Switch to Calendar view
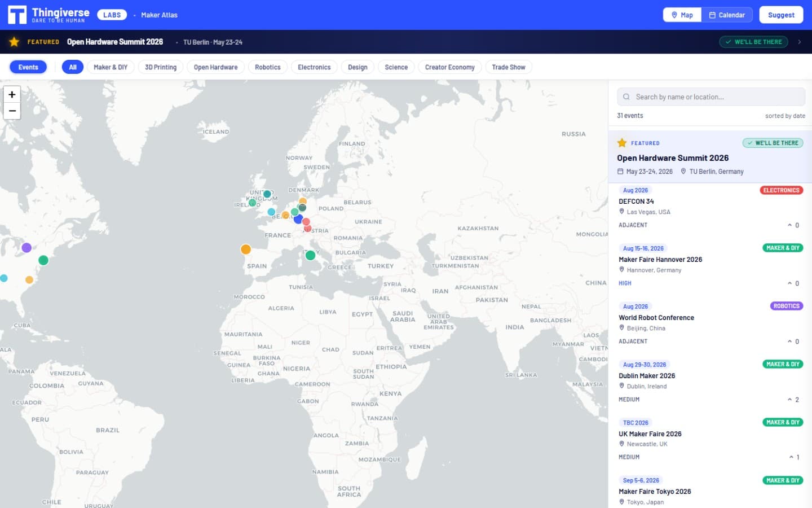 (x=727, y=15)
